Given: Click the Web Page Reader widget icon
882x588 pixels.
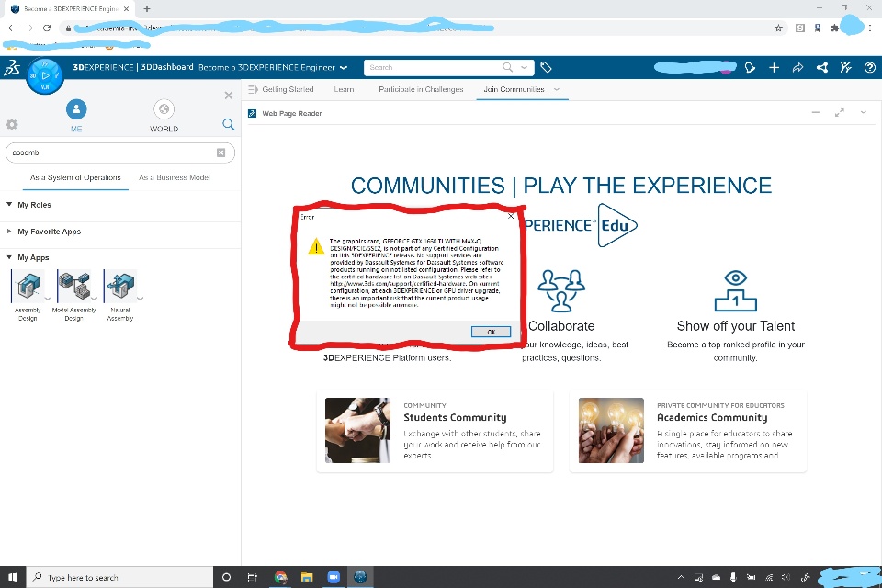Looking at the screenshot, I should tap(252, 114).
